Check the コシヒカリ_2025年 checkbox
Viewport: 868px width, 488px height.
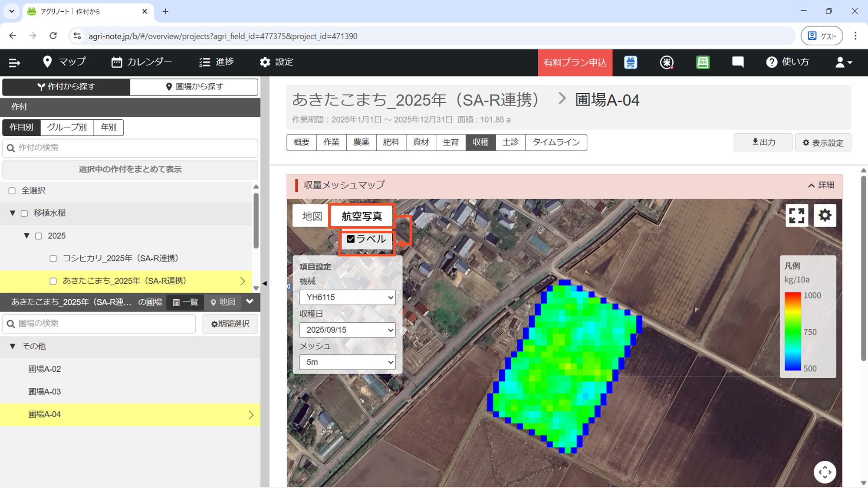(53, 259)
